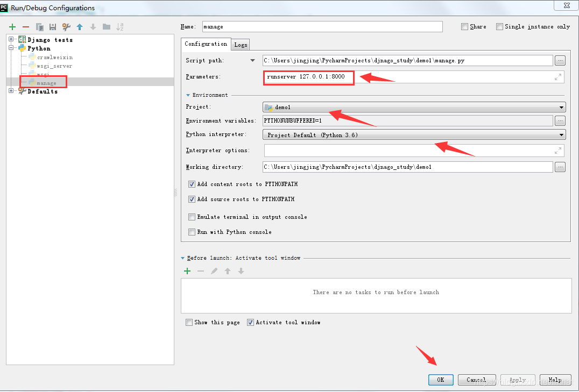Expand the Interpreter options field
Image resolution: width=579 pixels, height=392 pixels.
coord(558,151)
